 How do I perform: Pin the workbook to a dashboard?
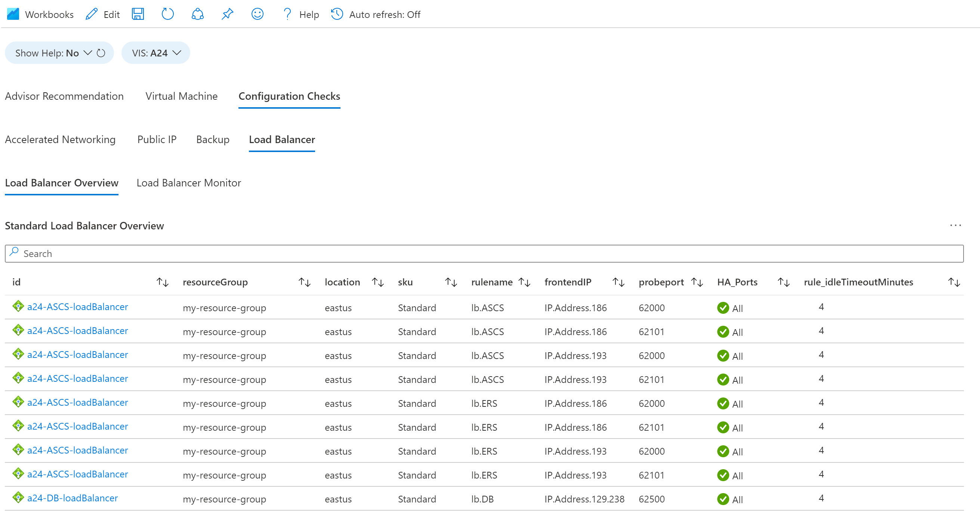[x=227, y=14]
